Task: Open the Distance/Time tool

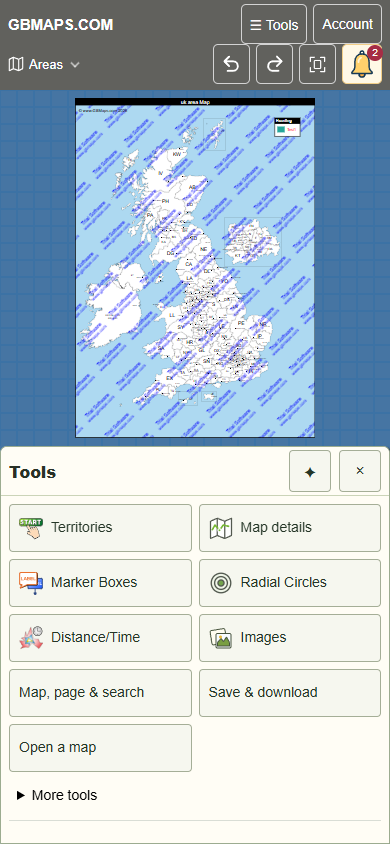Action: pos(100,637)
